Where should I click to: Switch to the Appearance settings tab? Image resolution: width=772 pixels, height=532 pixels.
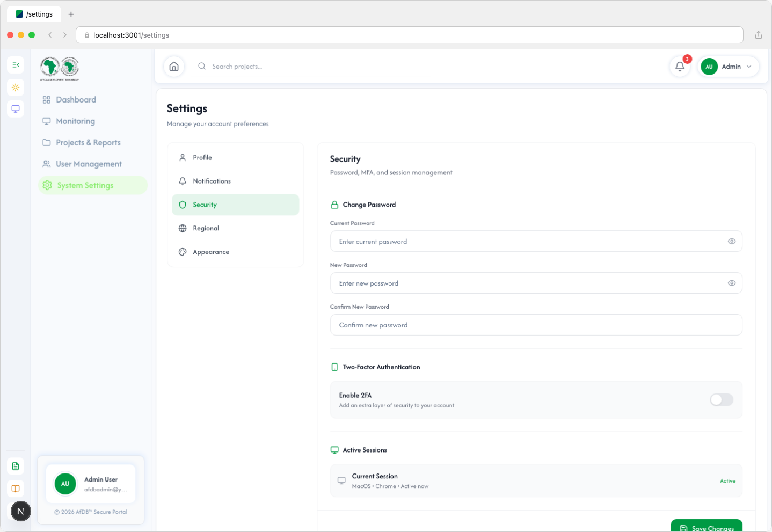pos(235,252)
